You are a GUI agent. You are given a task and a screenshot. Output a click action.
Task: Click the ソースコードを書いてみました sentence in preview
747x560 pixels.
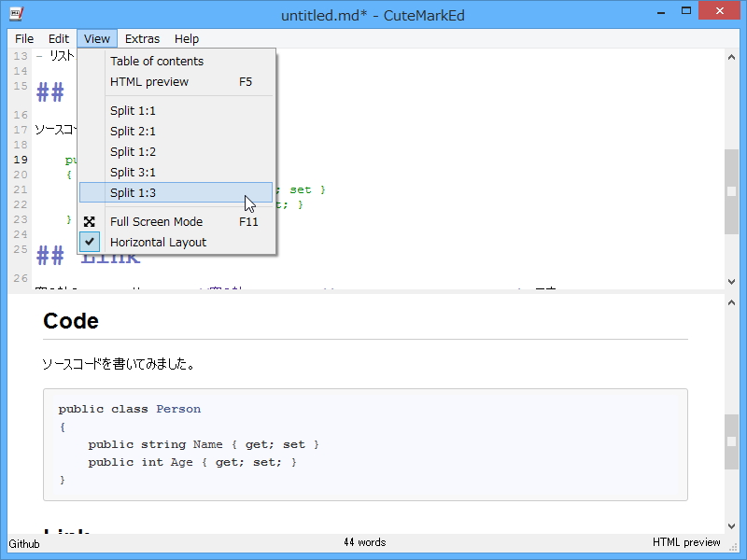coord(119,364)
